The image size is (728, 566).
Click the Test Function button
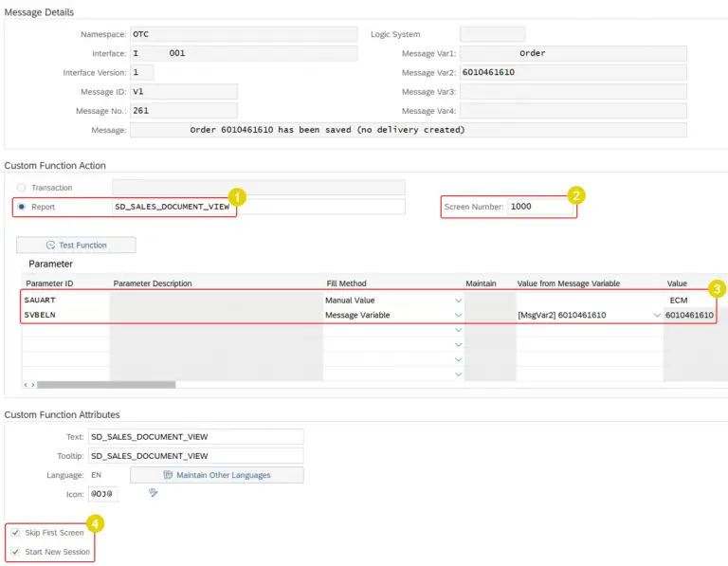76,245
